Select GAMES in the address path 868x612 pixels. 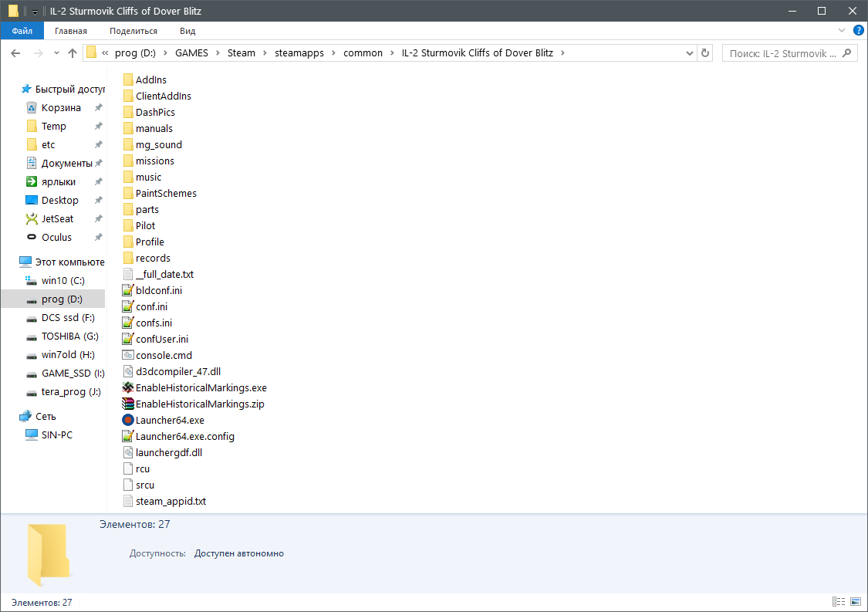coord(191,53)
